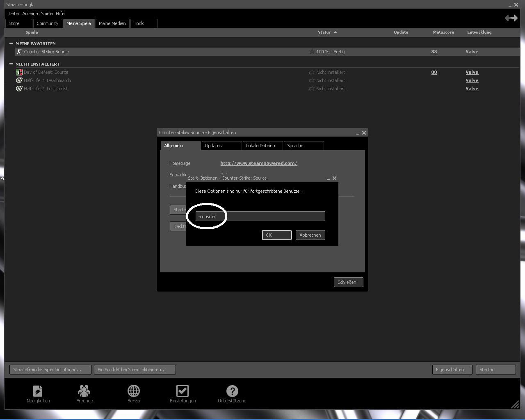
Task: Click the Counter-Strike: Source game icon
Action: 19,52
